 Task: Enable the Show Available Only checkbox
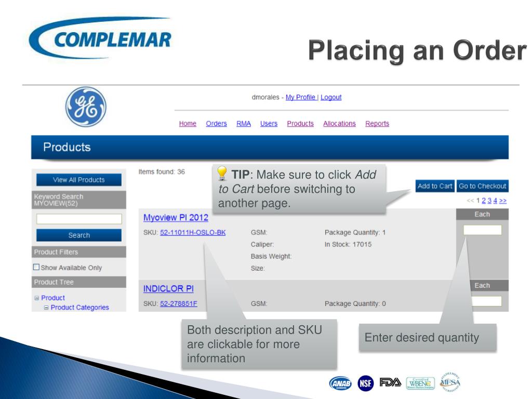pos(36,267)
